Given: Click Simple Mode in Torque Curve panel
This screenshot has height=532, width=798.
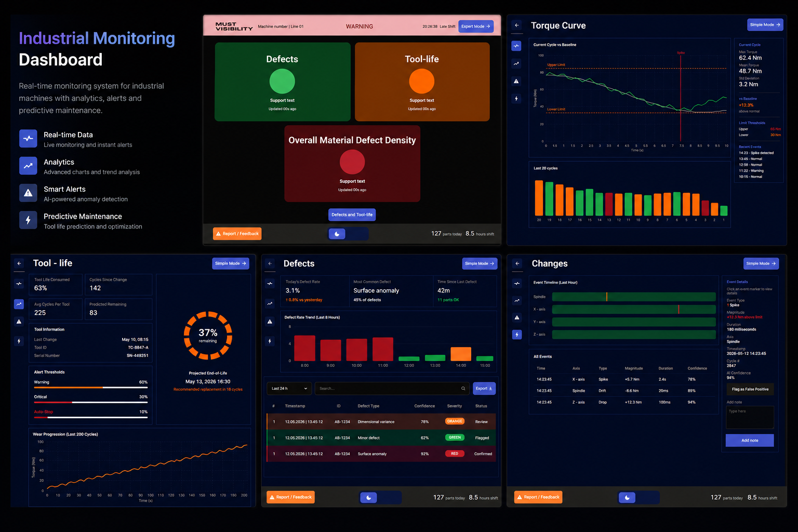Looking at the screenshot, I should [x=765, y=25].
